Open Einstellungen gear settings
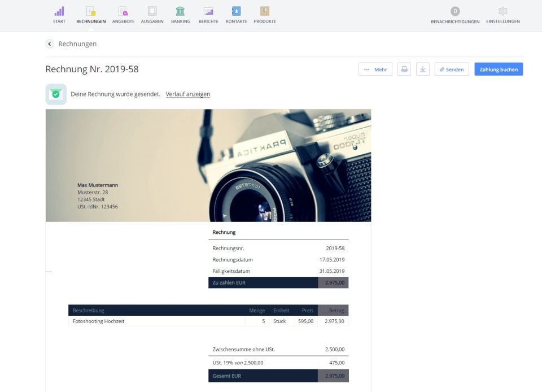This screenshot has height=392, width=542. [x=502, y=11]
